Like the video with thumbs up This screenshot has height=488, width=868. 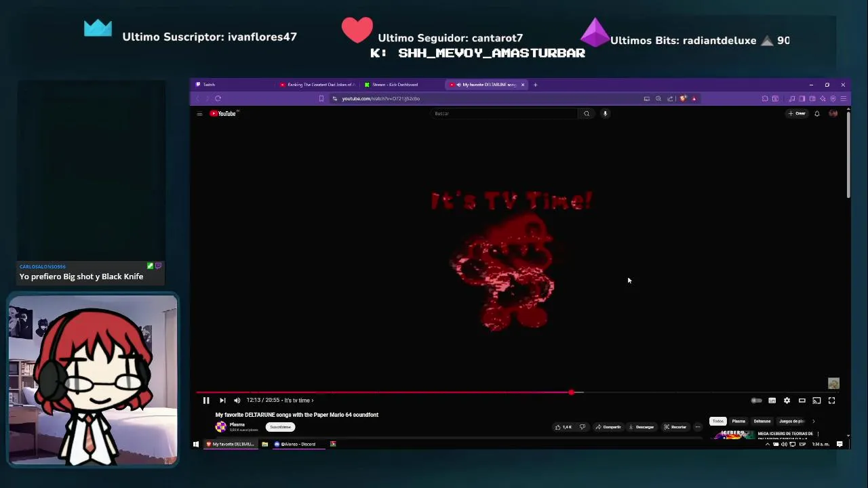pyautogui.click(x=563, y=427)
